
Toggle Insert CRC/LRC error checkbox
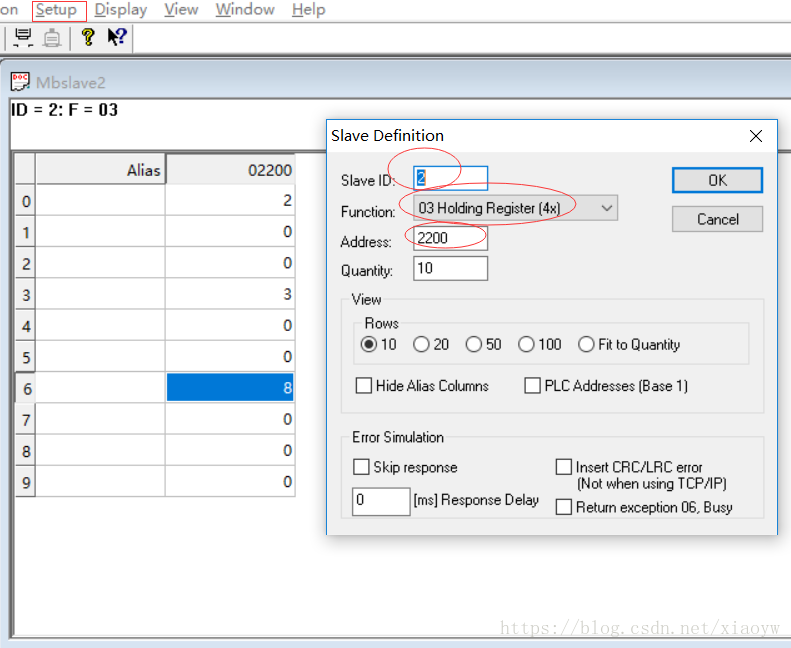(563, 467)
